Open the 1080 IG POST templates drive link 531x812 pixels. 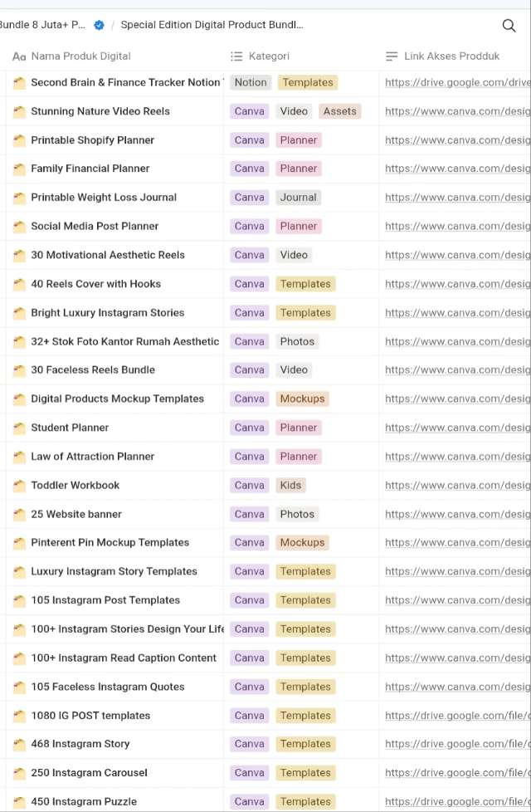[x=457, y=716]
